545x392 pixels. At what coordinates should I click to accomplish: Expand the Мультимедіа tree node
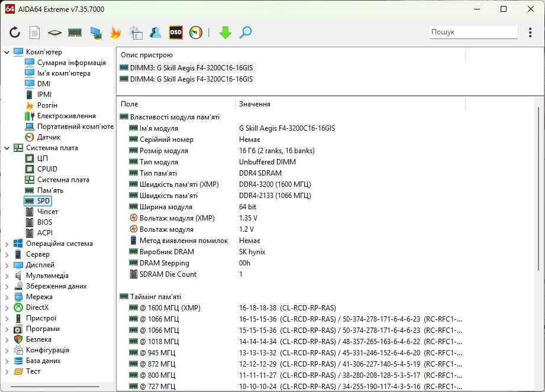tap(7, 276)
